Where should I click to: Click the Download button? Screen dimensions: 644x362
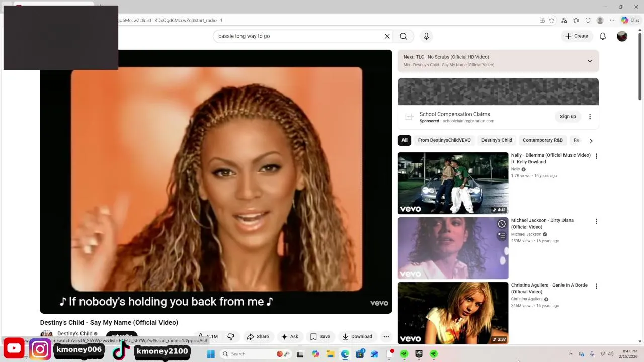357,337
